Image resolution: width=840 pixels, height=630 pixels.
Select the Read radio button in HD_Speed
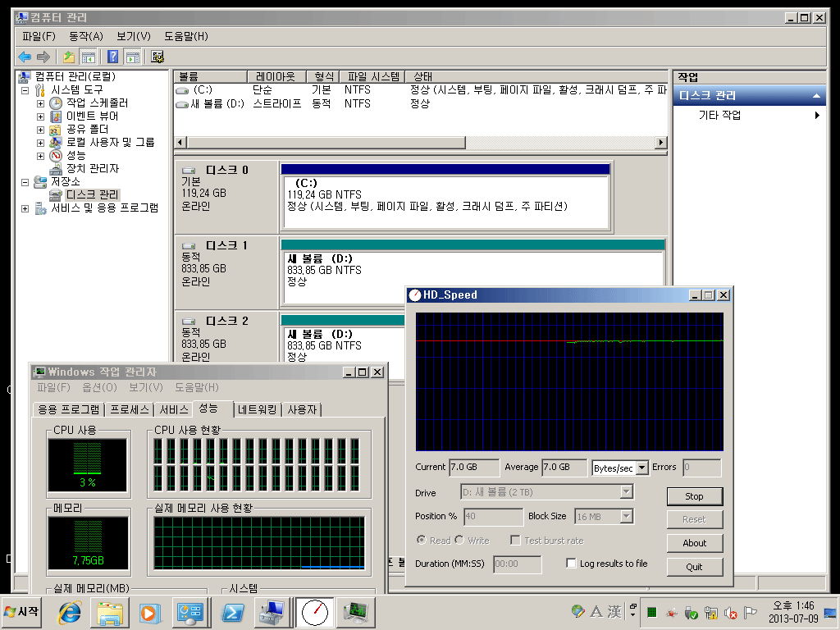[421, 540]
